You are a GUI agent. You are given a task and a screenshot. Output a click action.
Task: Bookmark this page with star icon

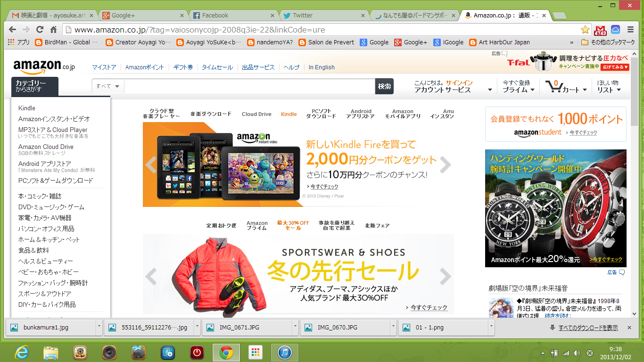(x=585, y=29)
